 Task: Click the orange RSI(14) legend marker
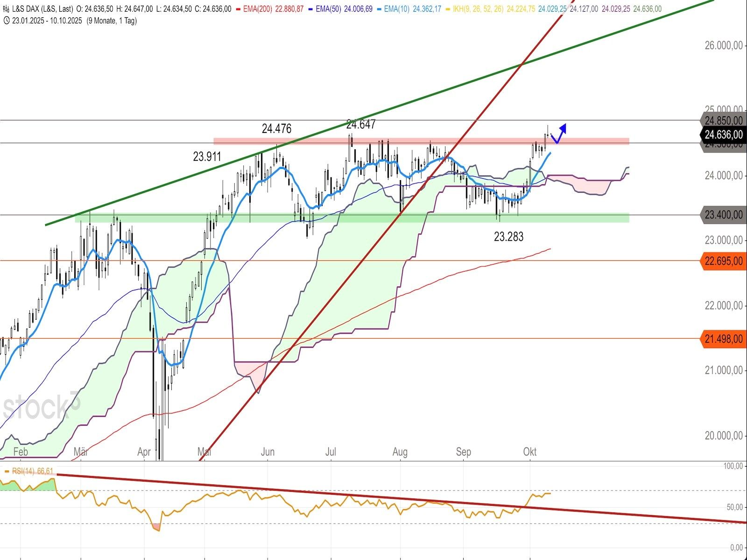tap(7, 471)
